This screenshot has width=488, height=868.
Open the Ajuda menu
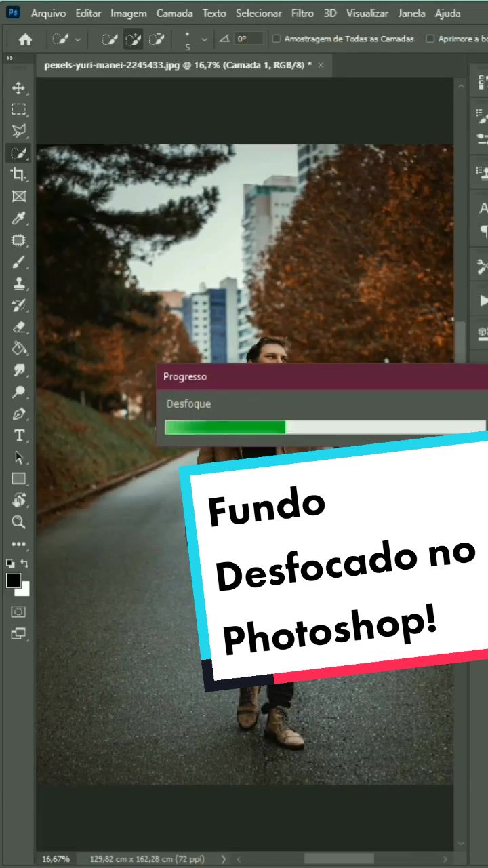tap(448, 13)
